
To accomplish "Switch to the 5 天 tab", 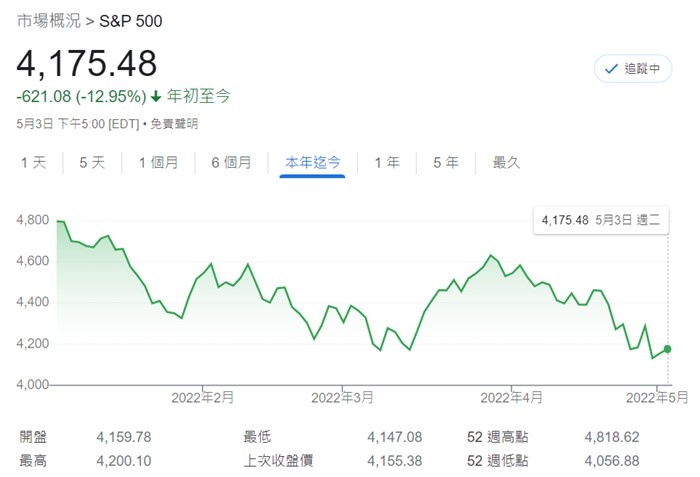I will (x=92, y=163).
